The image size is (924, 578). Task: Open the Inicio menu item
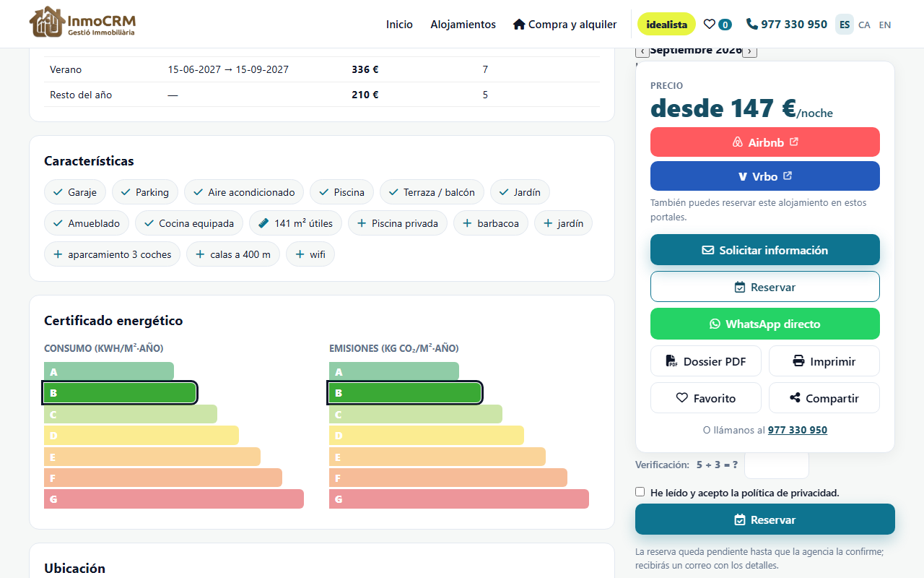pos(399,24)
